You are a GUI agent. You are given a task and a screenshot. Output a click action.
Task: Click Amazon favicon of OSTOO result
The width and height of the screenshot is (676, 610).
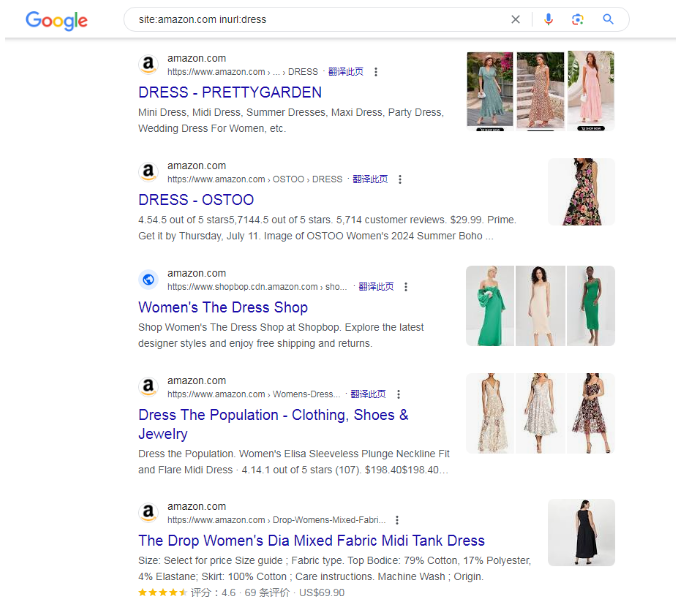tap(148, 172)
